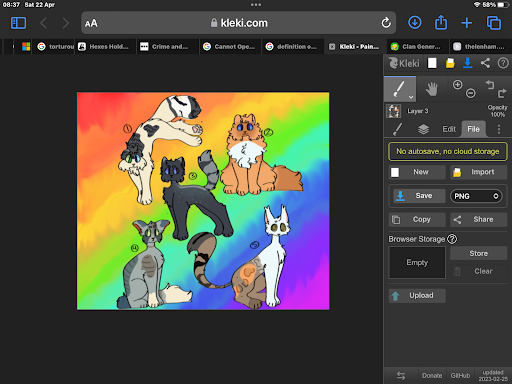This screenshot has width=512, height=384.
Task: Switch to the Hexes Hold tab
Action: (105, 47)
